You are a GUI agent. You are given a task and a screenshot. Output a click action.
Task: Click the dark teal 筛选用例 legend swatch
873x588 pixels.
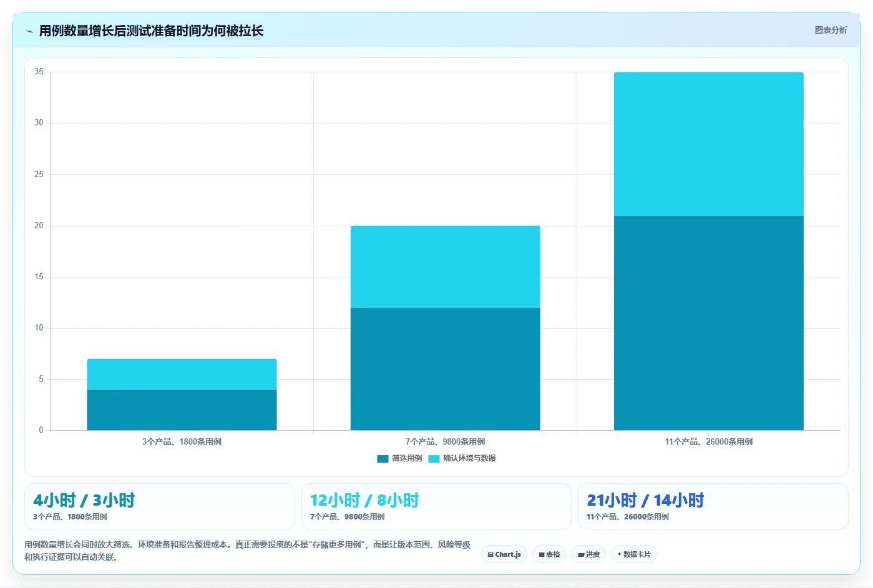pyautogui.click(x=383, y=458)
